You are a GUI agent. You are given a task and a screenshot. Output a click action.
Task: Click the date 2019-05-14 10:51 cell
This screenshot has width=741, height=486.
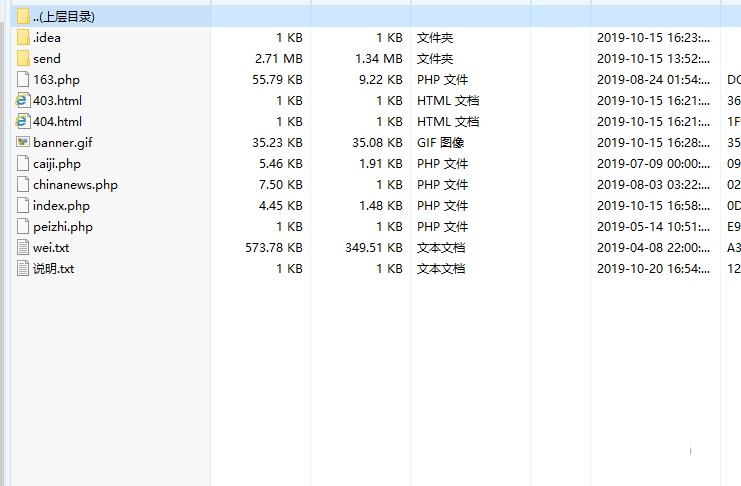click(653, 226)
